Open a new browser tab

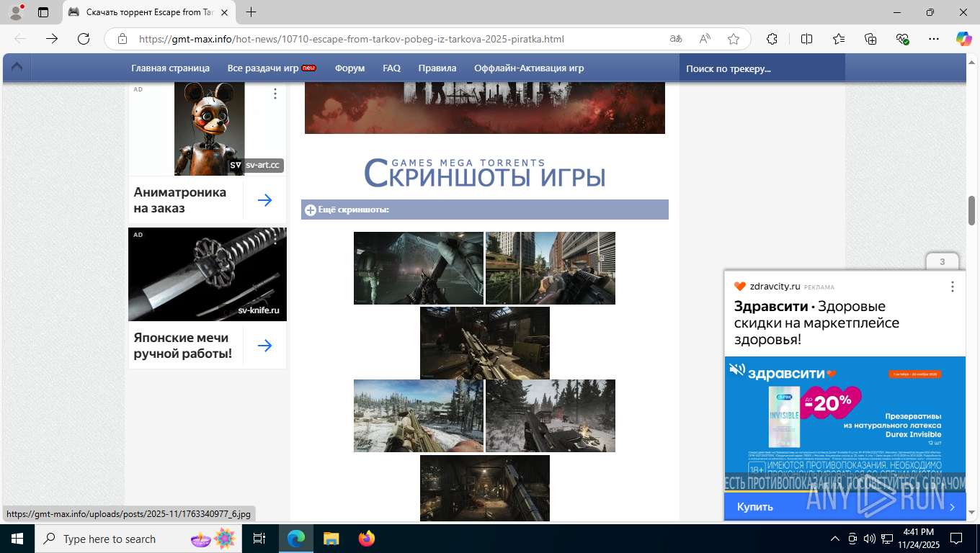click(251, 12)
